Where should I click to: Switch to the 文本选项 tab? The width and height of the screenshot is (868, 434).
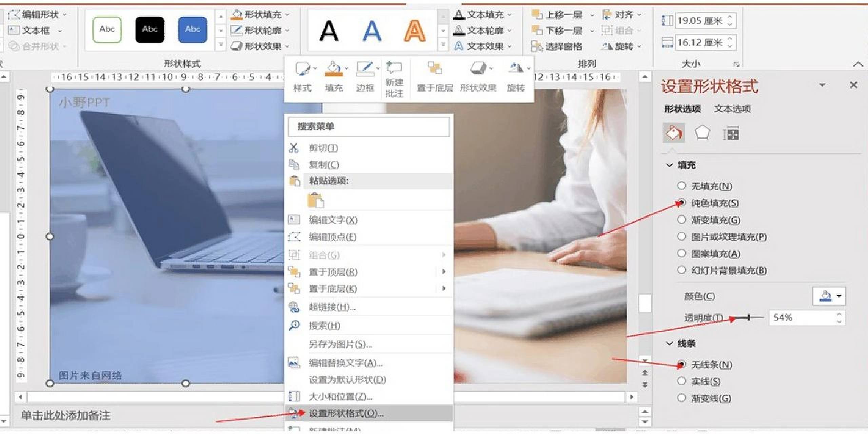(x=732, y=108)
